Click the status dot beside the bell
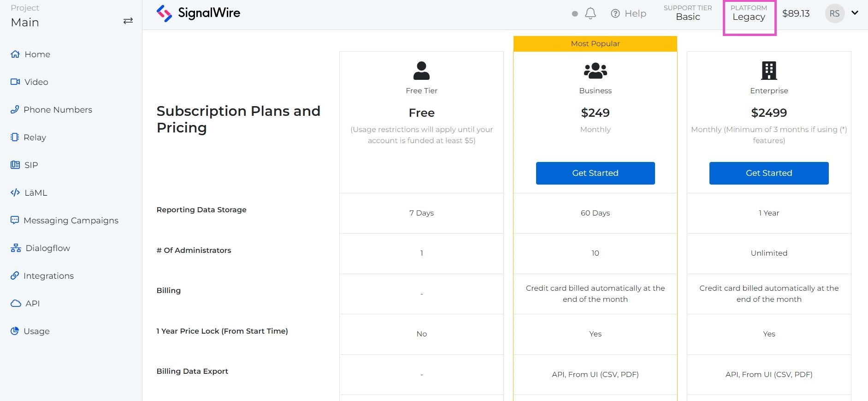 coord(575,13)
